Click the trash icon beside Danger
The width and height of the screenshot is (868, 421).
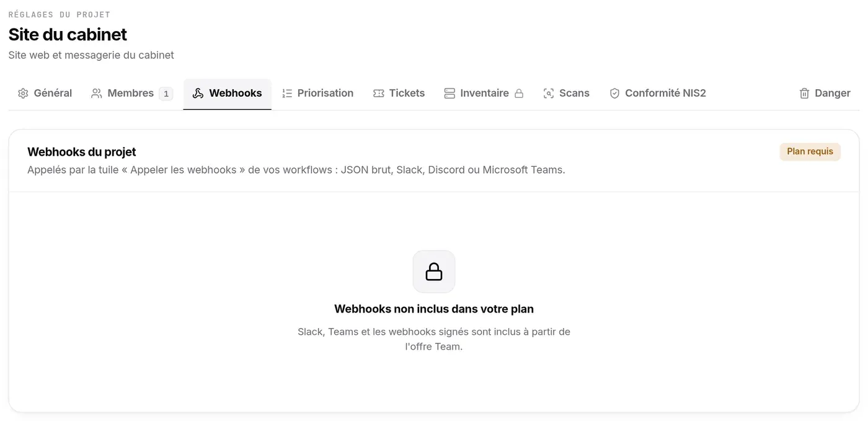point(804,94)
